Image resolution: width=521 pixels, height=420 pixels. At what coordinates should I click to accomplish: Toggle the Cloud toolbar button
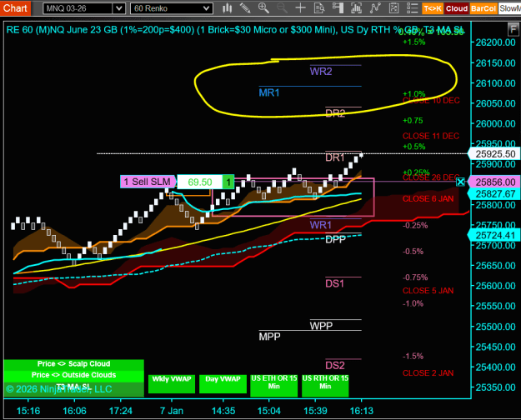coord(457,8)
